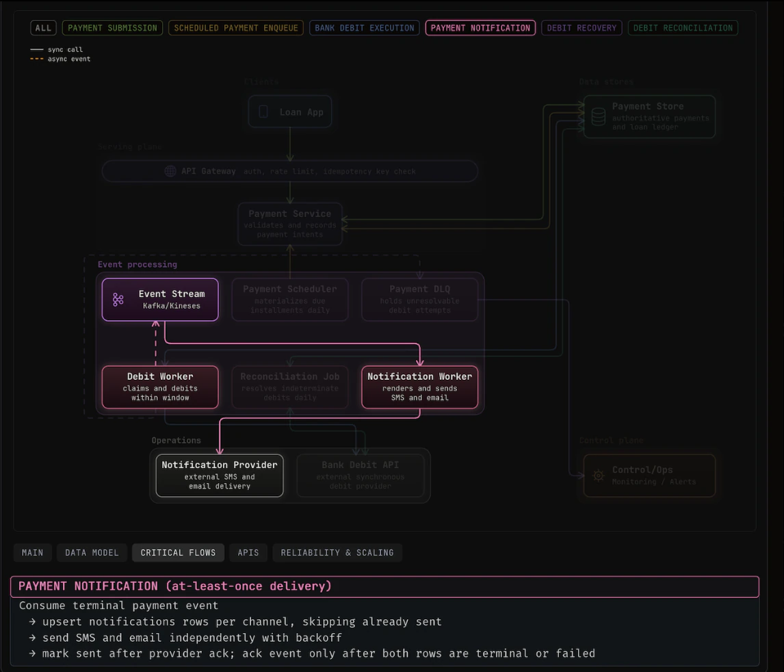The height and width of the screenshot is (672, 784).
Task: Toggle the PAYMENT SUBMISSION flow filter
Action: [112, 28]
